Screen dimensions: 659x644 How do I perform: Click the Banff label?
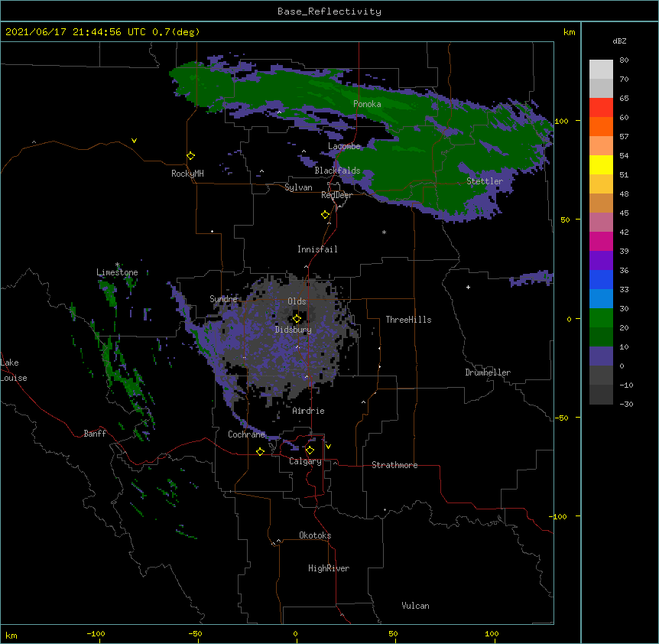coord(95,434)
